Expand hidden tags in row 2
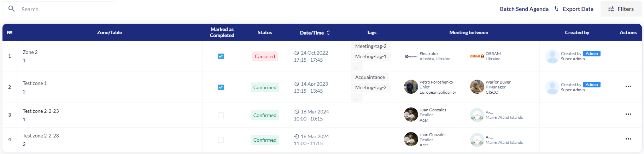The width and height of the screenshot is (644, 154). pos(357,98)
